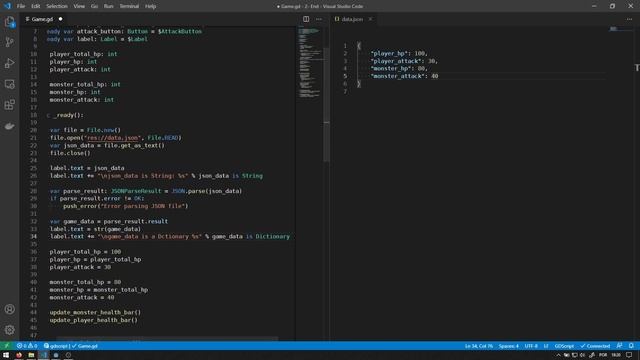Image resolution: width=640 pixels, height=360 pixels.
Task: Open the Terminal menu
Action: [x=129, y=6]
